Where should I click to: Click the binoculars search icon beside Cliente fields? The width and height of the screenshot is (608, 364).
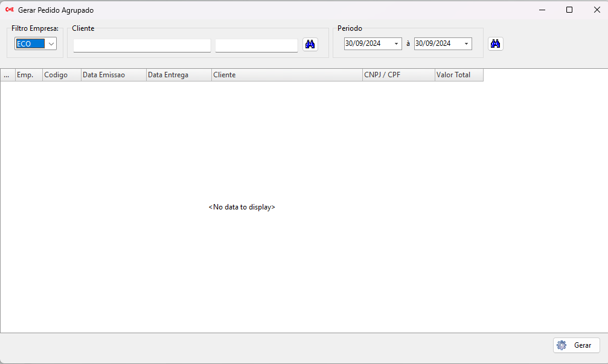click(310, 44)
